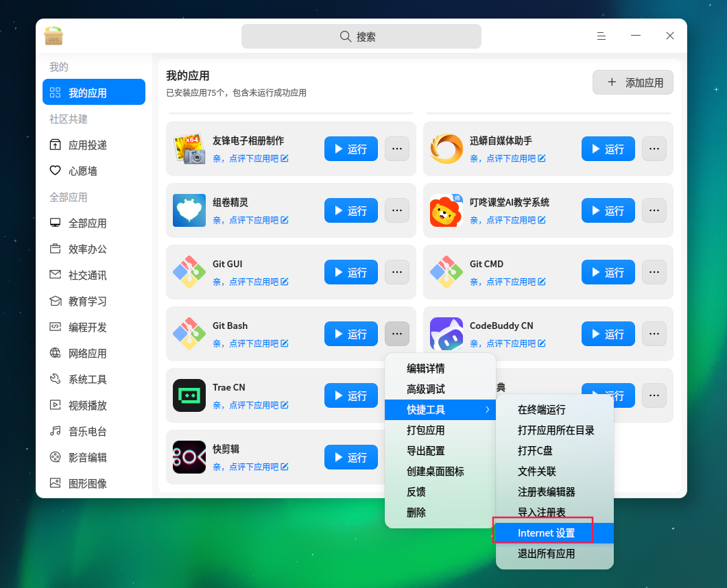Open 应用投递 in the sidebar
Viewport: 727px width, 588px height.
(94, 145)
